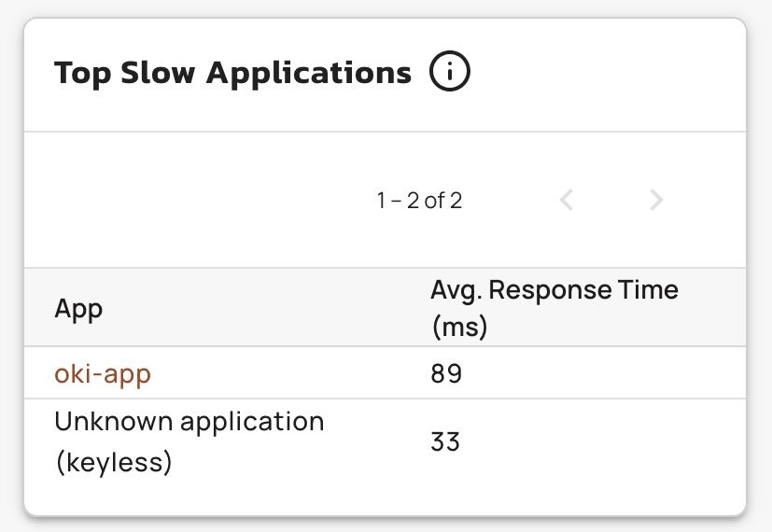772x532 pixels.
Task: Sort by Avg. Response Time column header
Action: (554, 309)
